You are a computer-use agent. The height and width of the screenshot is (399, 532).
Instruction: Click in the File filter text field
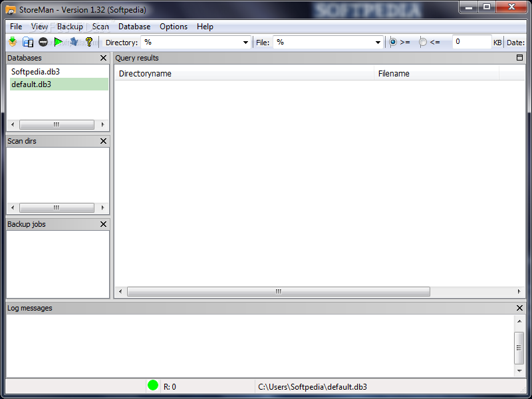click(x=323, y=43)
